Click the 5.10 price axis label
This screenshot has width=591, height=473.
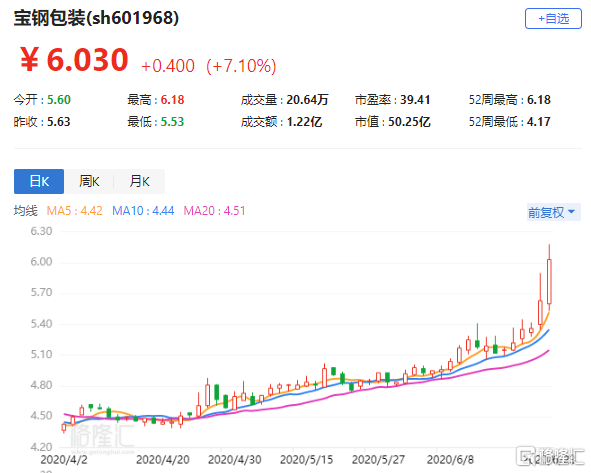41,354
